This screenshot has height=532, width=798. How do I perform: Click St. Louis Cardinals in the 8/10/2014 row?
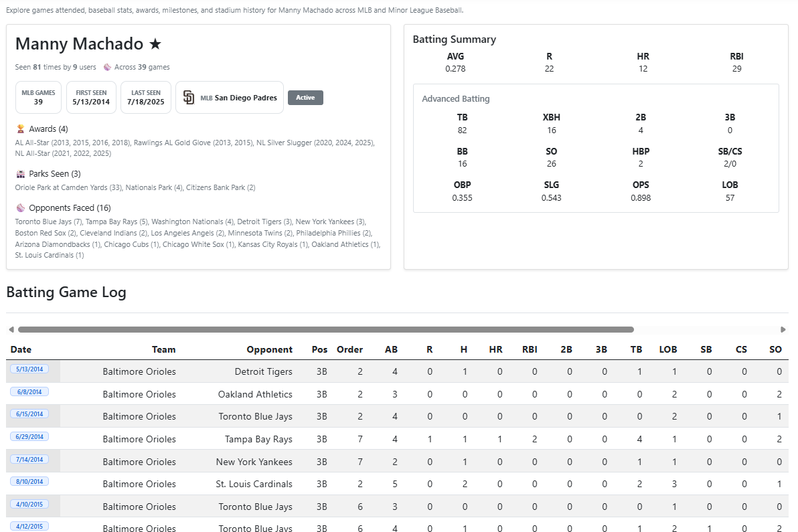pos(254,484)
